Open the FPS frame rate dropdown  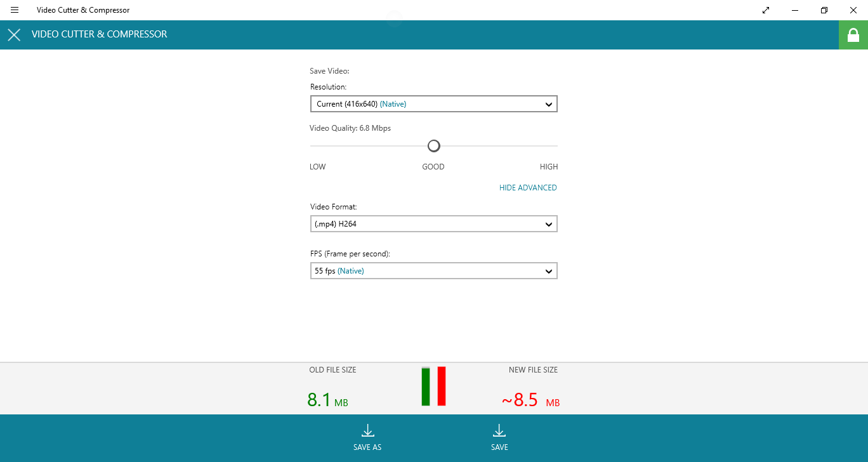[433, 271]
